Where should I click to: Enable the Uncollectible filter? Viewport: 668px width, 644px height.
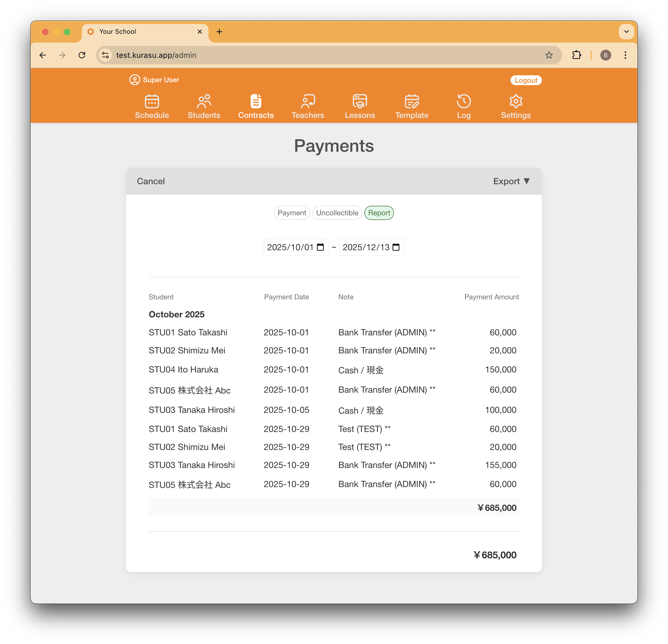[337, 213]
